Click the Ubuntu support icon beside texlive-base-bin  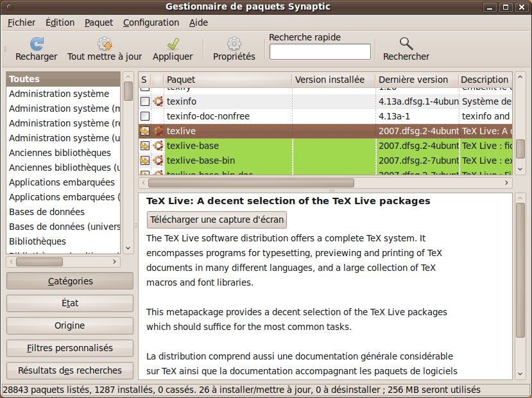[158, 160]
